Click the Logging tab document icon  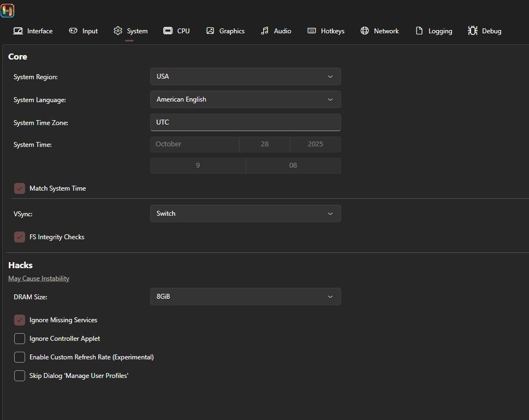click(x=419, y=31)
